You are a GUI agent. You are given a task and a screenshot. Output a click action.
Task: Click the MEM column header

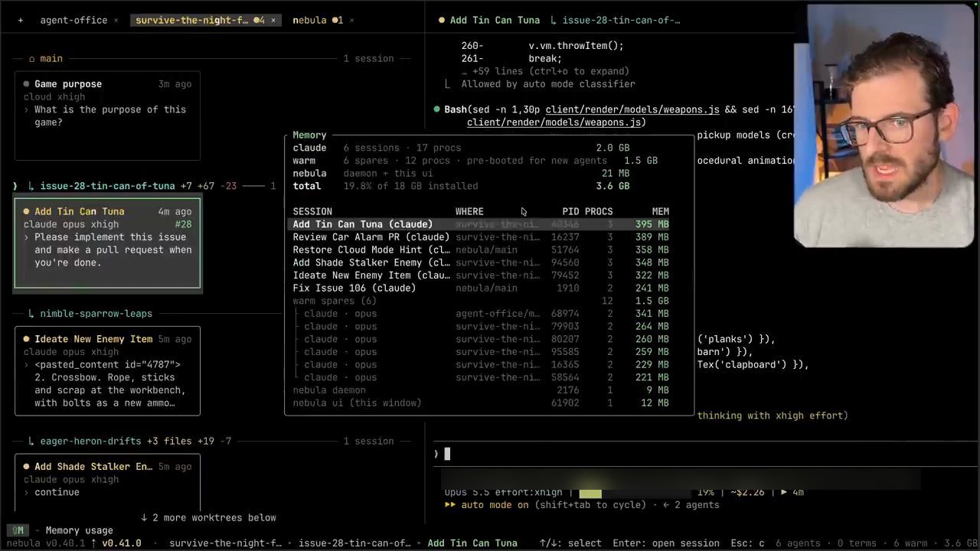pos(660,211)
